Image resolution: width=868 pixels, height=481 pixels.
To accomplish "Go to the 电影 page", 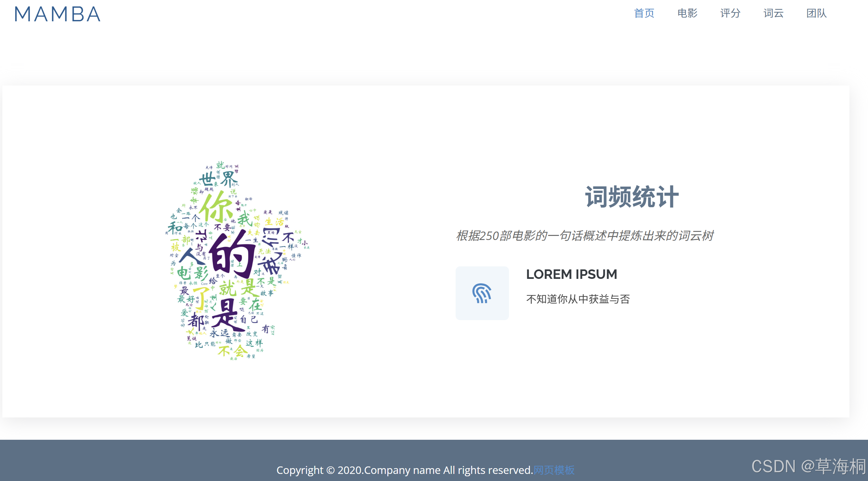I will tap(687, 13).
